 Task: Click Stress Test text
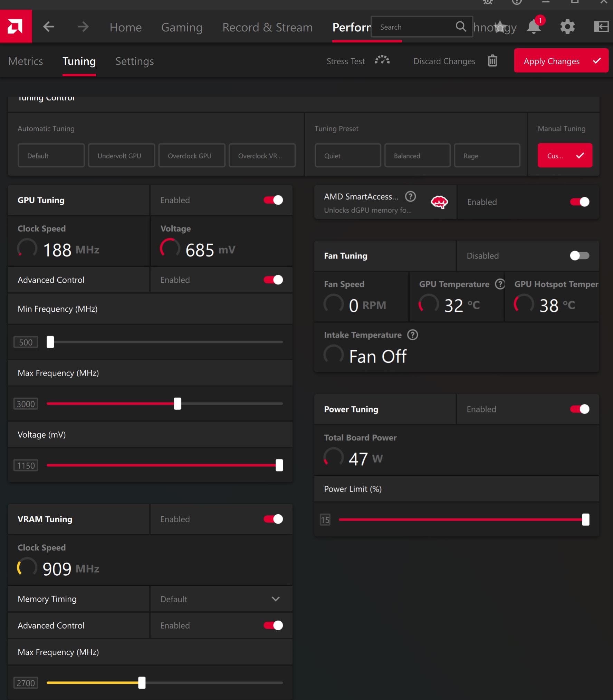point(346,61)
